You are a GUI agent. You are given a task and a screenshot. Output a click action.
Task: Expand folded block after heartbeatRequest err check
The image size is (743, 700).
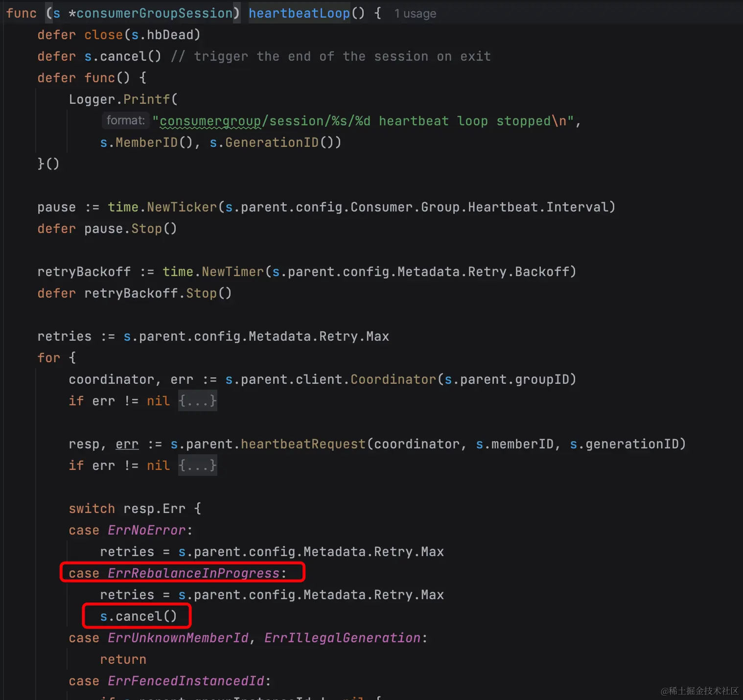tap(198, 466)
